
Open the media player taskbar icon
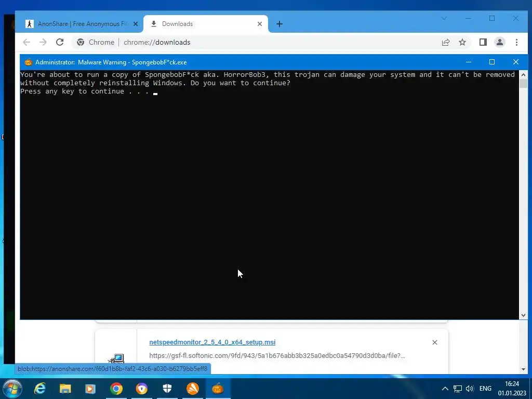coord(90,389)
